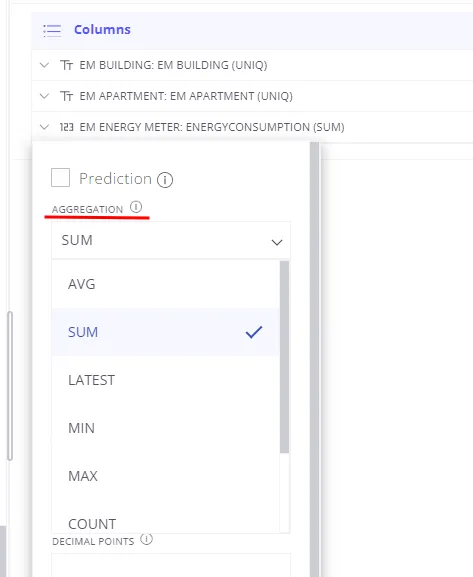473x577 pixels.
Task: Expand the EM APARTMENT (UNIQ) column row
Action: click(44, 96)
